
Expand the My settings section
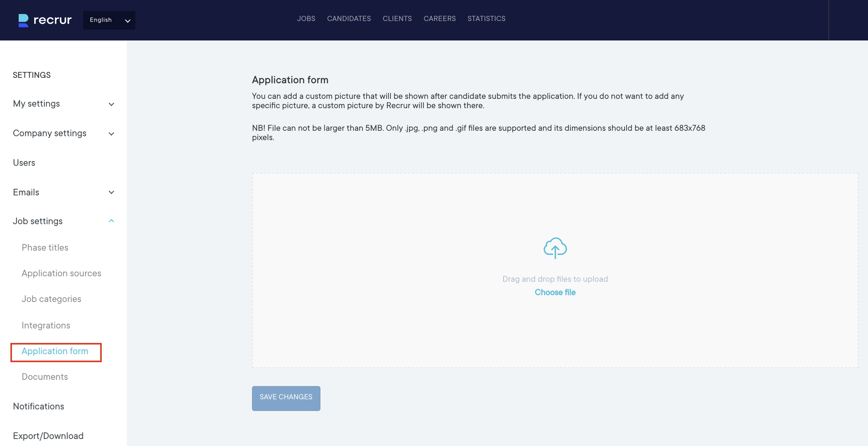(x=111, y=104)
